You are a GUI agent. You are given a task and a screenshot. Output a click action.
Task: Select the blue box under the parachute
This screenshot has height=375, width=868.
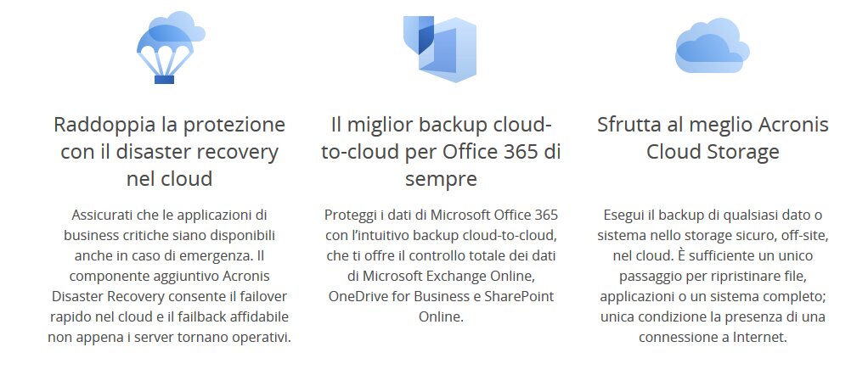(x=165, y=80)
